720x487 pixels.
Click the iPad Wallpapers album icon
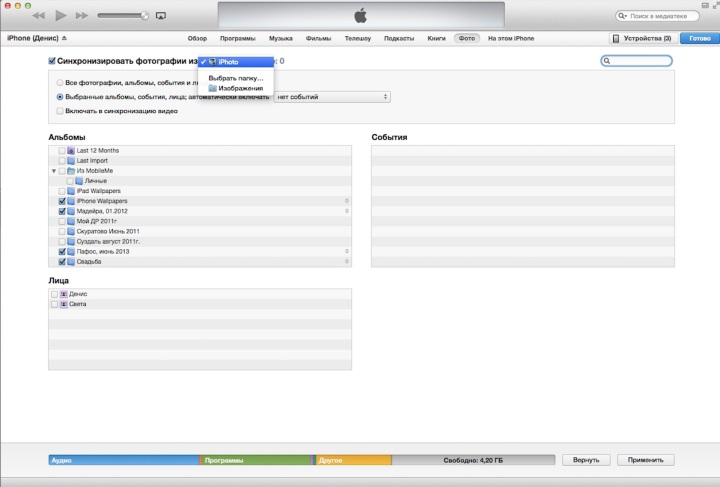pos(71,190)
